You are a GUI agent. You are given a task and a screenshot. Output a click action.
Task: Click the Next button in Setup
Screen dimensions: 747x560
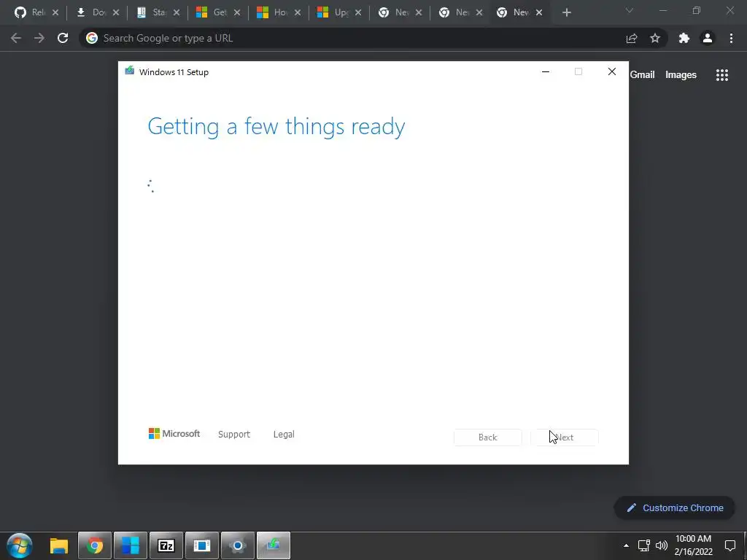(x=565, y=437)
